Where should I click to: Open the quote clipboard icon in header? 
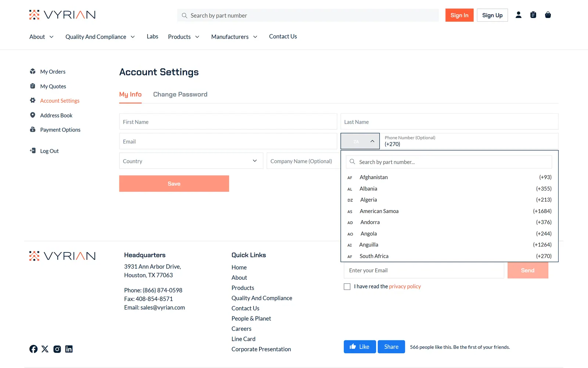click(x=533, y=15)
